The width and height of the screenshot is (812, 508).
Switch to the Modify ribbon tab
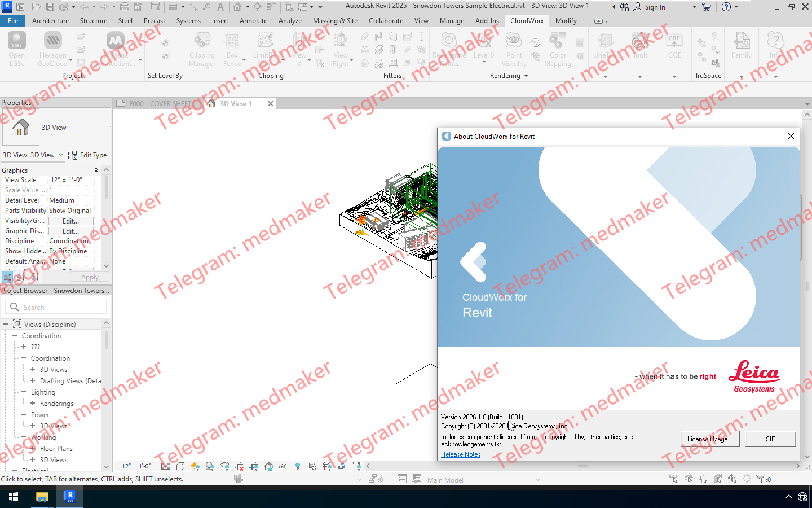(x=566, y=20)
